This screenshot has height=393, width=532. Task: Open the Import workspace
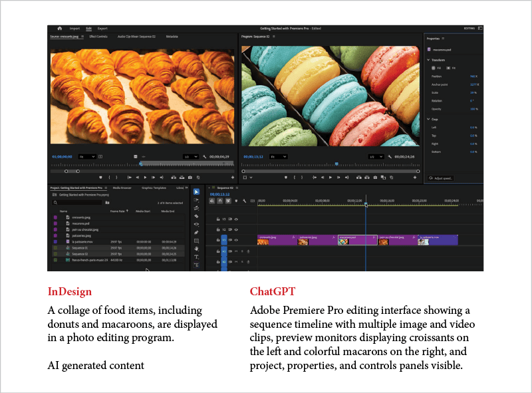pos(74,29)
